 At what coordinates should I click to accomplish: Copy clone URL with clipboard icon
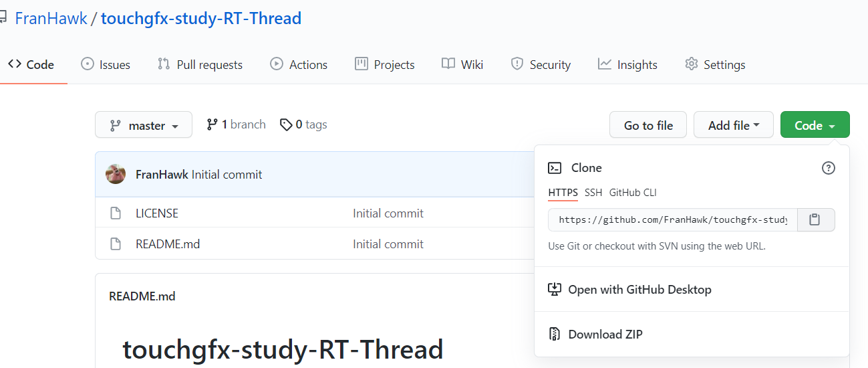pos(815,219)
